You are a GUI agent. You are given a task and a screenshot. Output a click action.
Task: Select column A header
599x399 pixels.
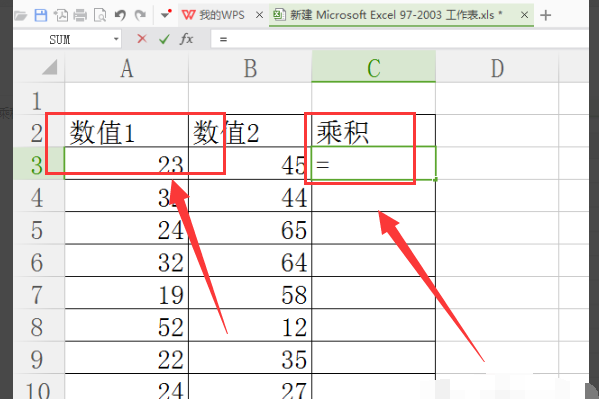[127, 68]
